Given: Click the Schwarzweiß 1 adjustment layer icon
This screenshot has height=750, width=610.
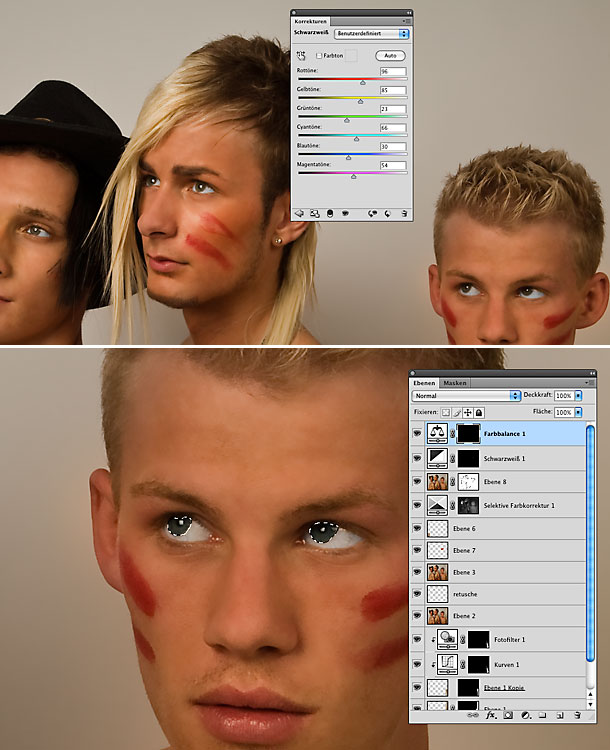Looking at the screenshot, I should (437, 458).
